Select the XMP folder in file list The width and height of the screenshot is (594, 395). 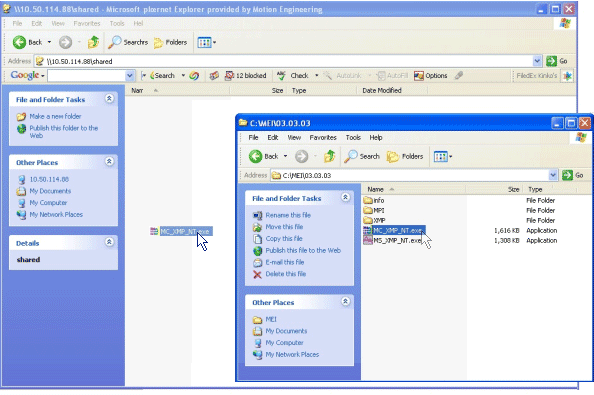[374, 220]
